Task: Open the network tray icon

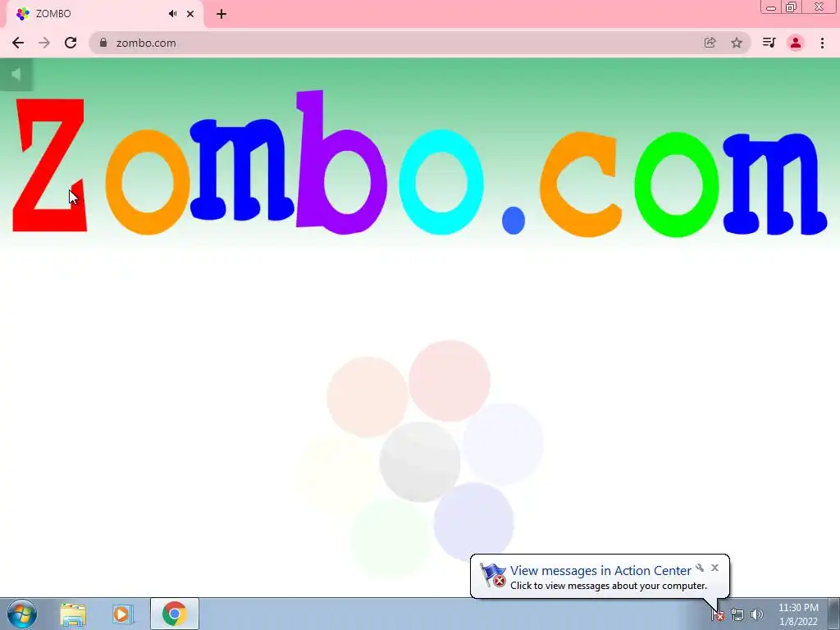Action: 737,615
